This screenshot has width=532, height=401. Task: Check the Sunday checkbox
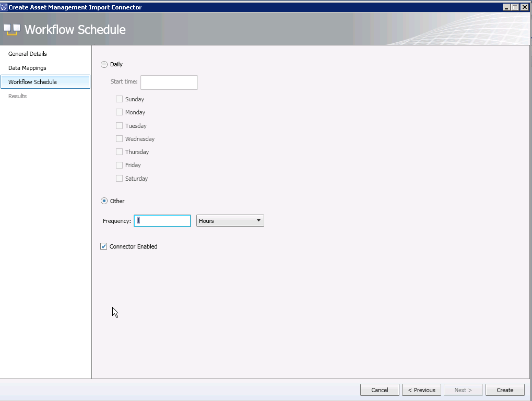[x=120, y=99]
